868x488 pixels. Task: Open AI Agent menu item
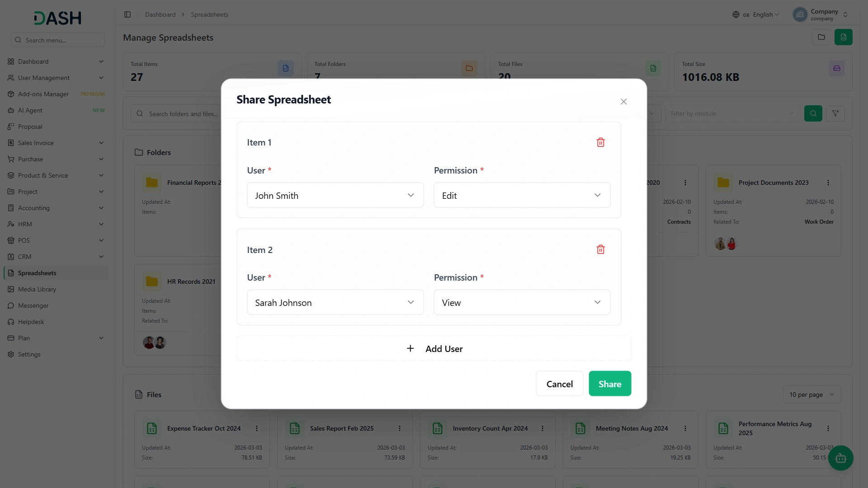click(56, 110)
